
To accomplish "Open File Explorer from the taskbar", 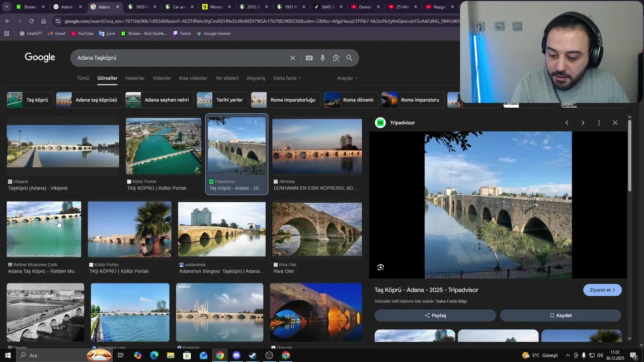I will (x=171, y=355).
